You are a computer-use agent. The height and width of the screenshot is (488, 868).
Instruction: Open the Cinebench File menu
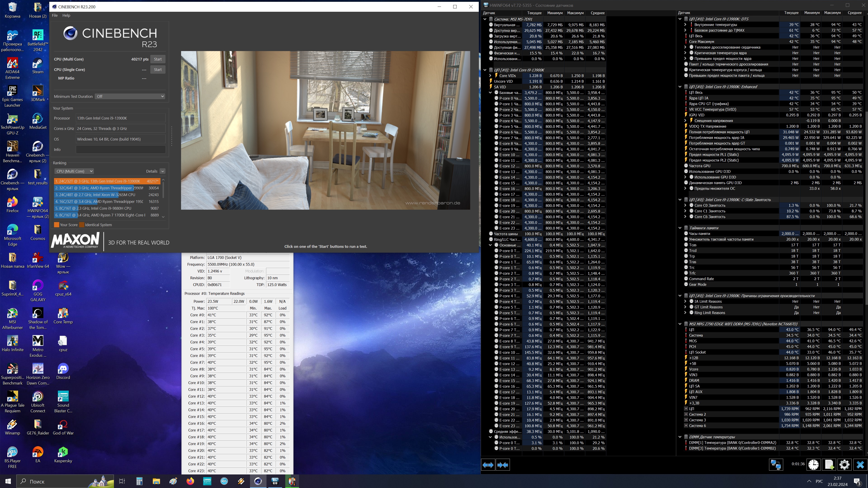click(54, 16)
